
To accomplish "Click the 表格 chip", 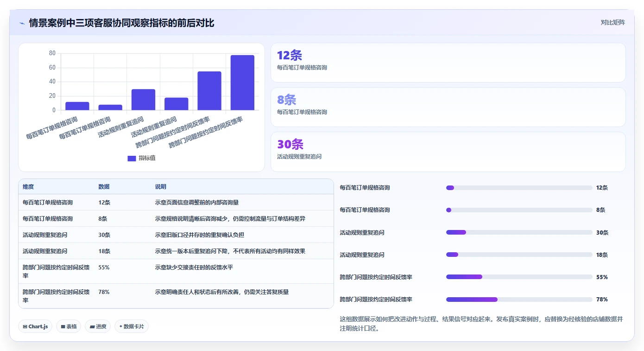I will 69,326.
